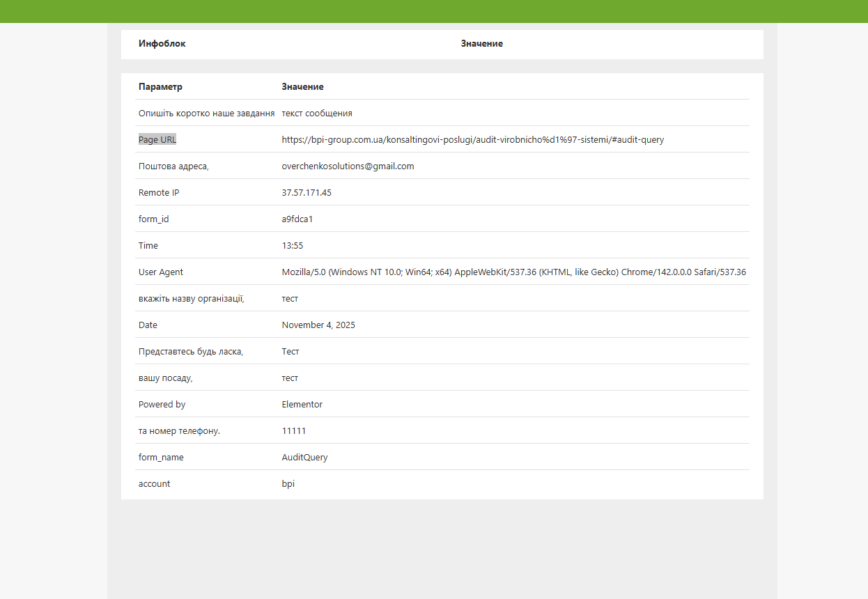868x599 pixels.
Task: Select the phone number value 11111
Action: coord(294,431)
